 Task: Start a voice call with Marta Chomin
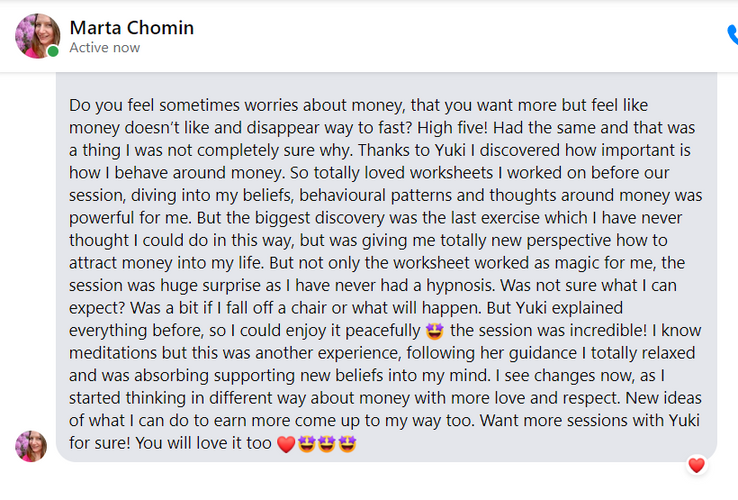[x=733, y=35]
